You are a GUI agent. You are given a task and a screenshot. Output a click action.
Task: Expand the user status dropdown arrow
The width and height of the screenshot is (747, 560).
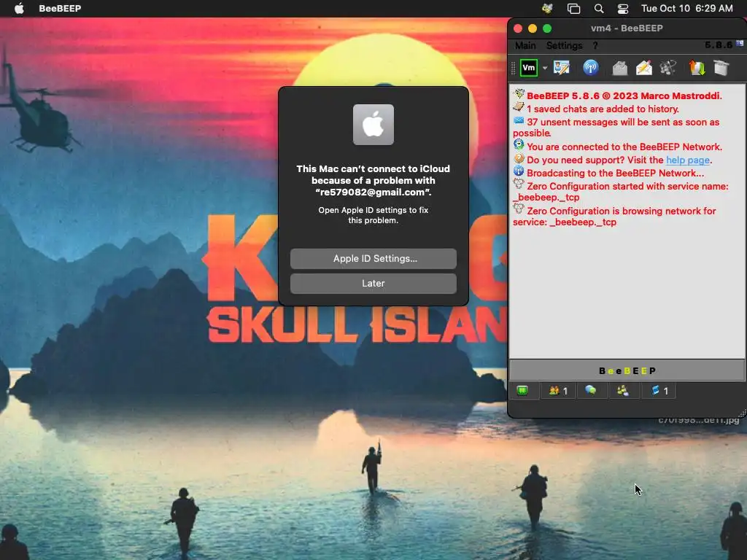coord(545,68)
